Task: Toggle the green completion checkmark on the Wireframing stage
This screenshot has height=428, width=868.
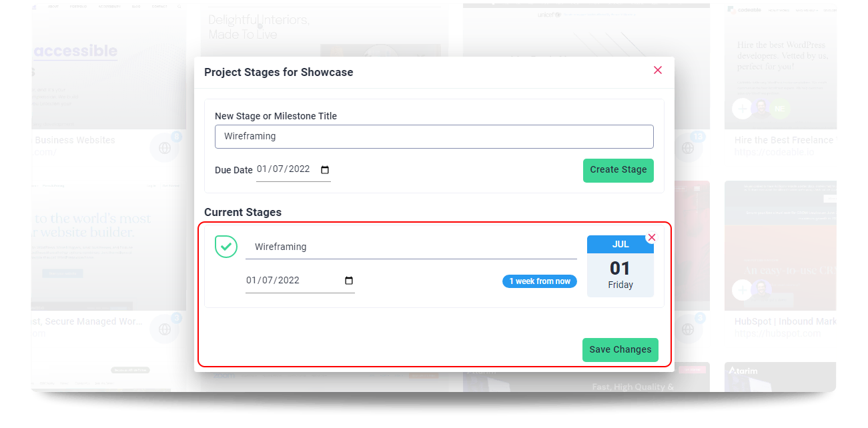Action: pyautogui.click(x=226, y=247)
